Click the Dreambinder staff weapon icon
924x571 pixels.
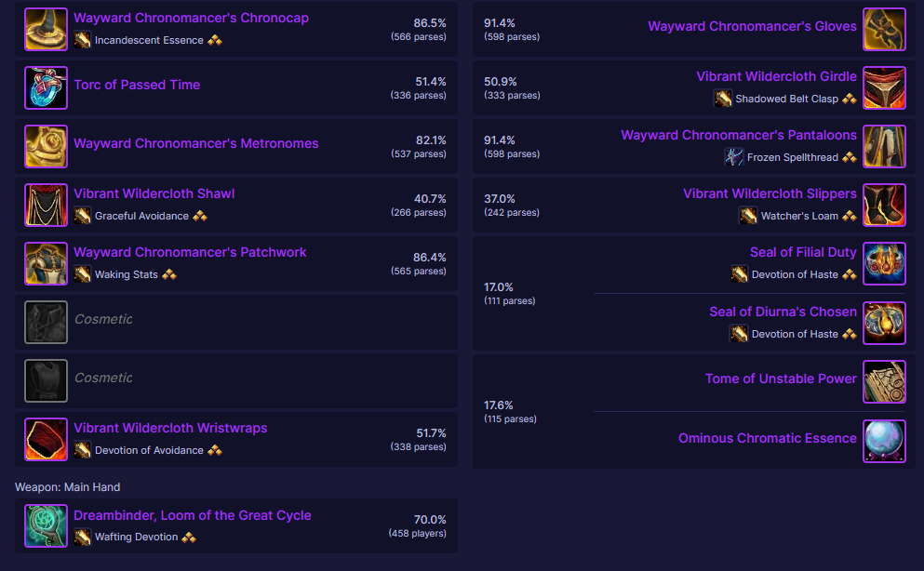coord(46,526)
